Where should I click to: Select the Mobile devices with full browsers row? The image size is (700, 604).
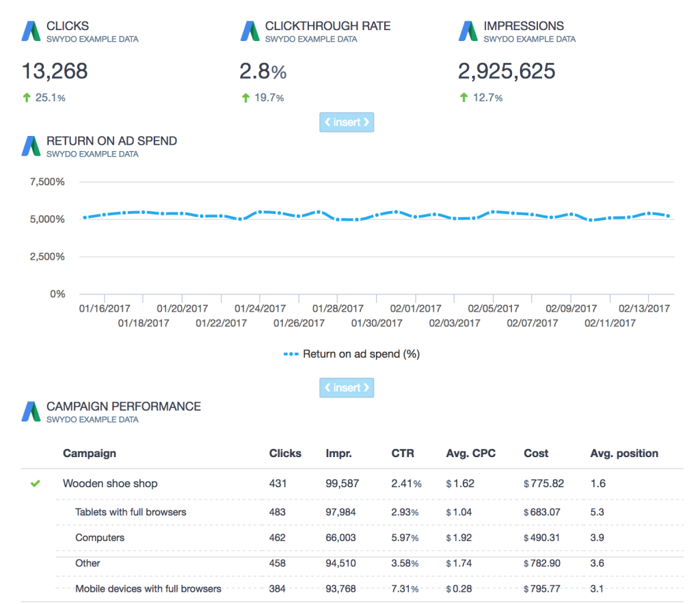tap(148, 588)
